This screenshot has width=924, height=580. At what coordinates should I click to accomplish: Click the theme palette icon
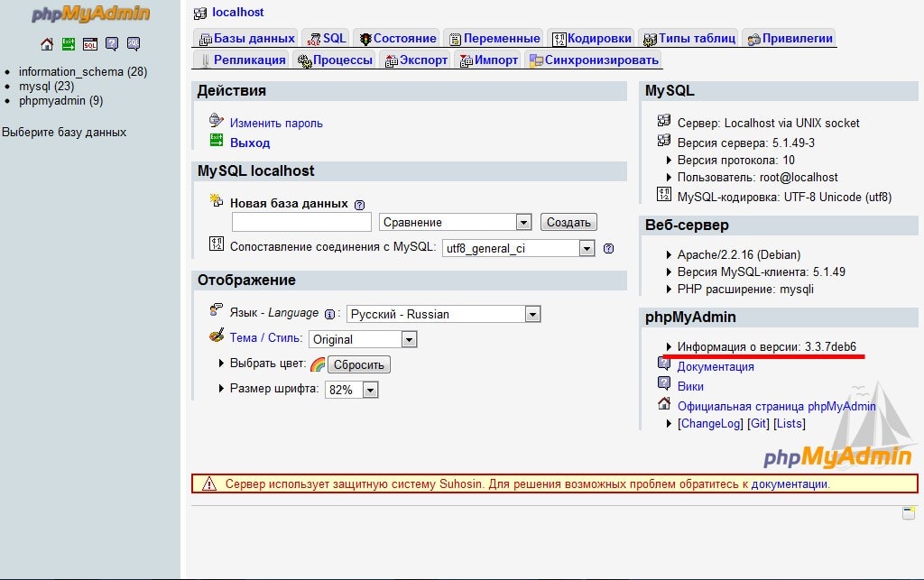coord(217,335)
